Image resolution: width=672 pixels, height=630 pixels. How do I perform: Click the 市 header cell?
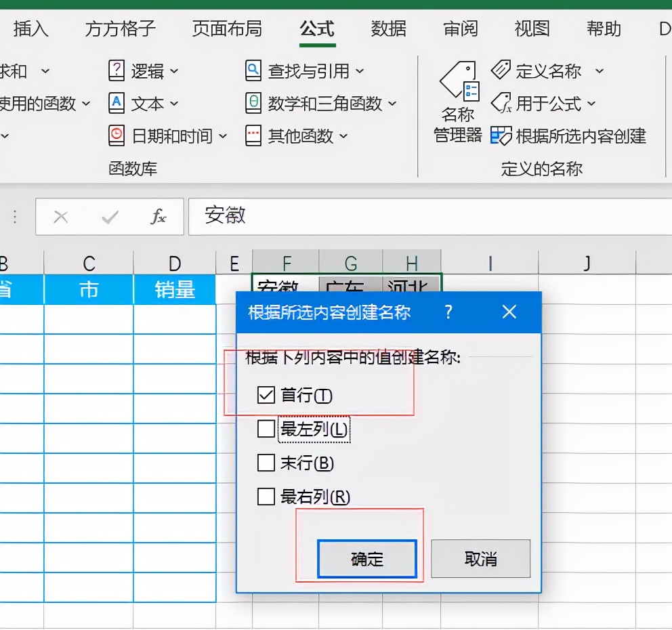pos(89,290)
